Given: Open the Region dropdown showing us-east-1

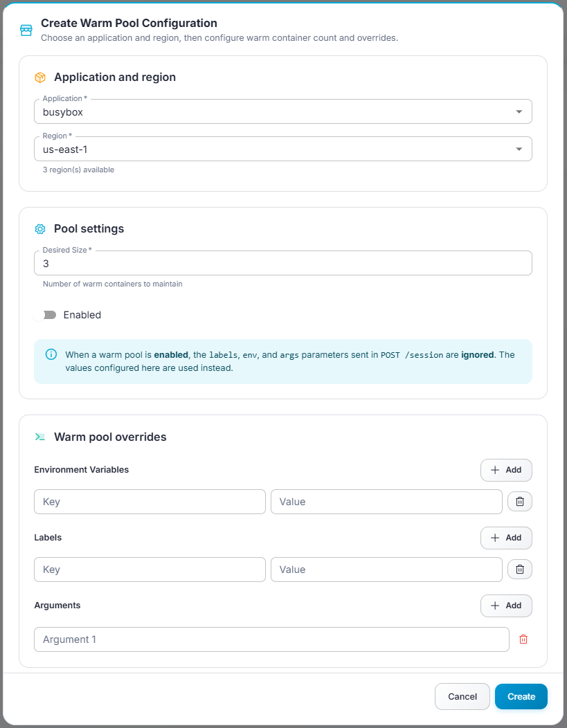Looking at the screenshot, I should tap(282, 148).
